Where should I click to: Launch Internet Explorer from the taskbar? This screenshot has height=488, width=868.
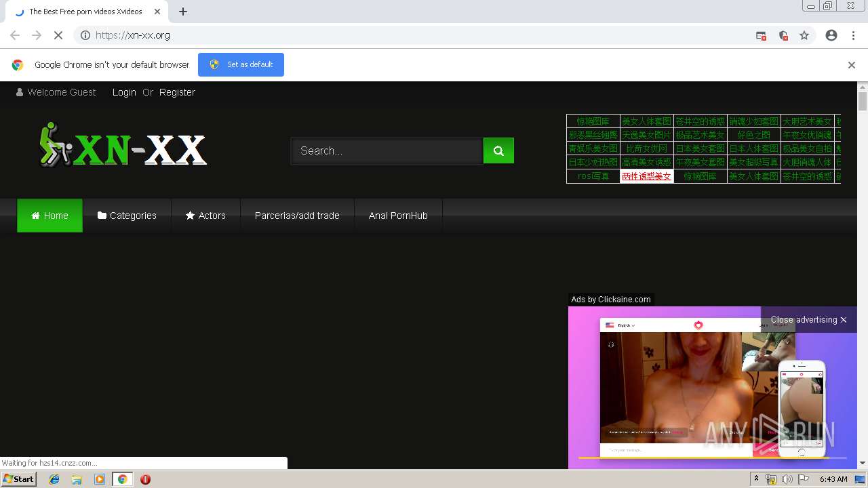(54, 479)
